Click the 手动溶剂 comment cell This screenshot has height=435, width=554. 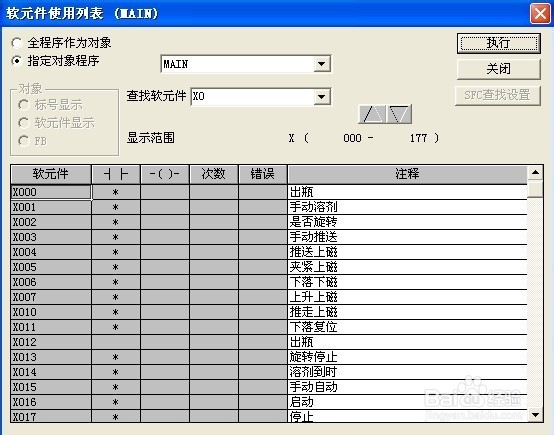pos(407,207)
